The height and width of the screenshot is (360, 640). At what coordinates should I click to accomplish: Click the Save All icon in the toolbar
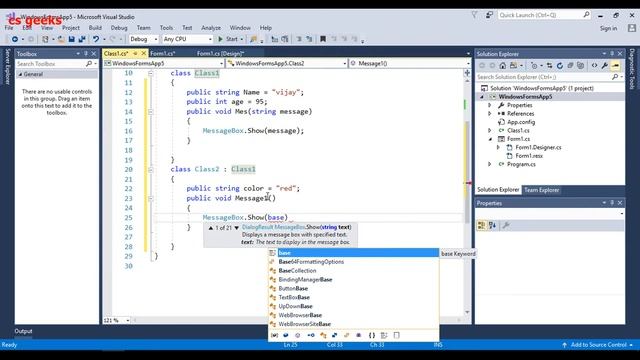(x=82, y=39)
